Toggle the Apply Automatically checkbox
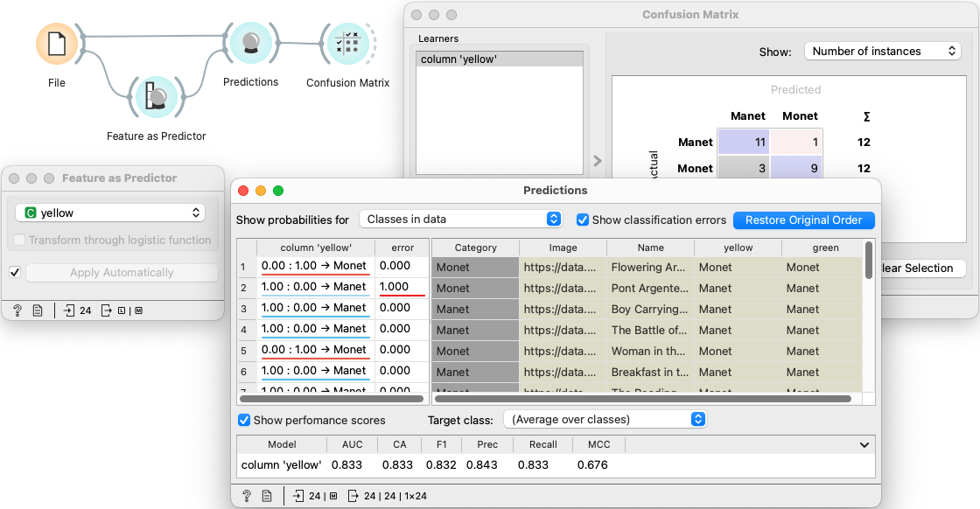 14,273
